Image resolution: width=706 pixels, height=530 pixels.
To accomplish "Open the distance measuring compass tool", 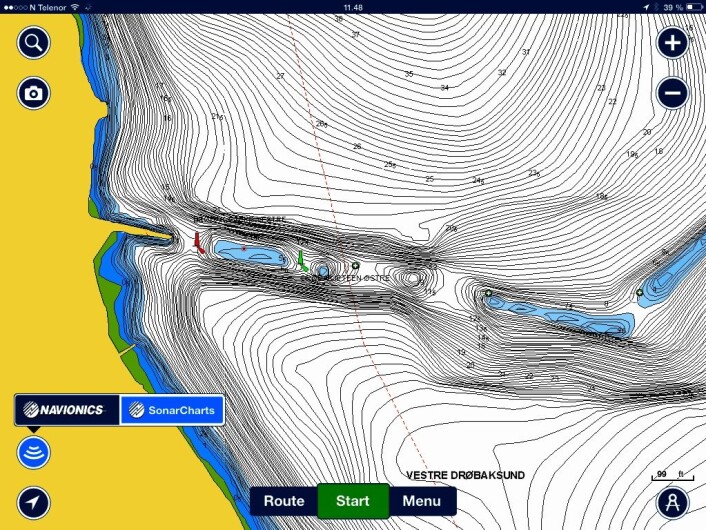I will coord(673,503).
